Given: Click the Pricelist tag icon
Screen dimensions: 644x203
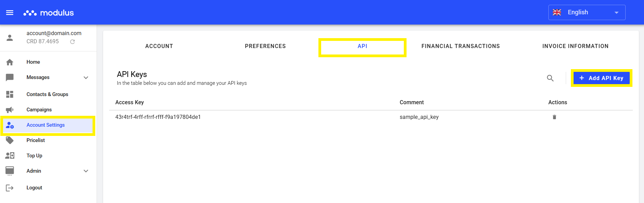Looking at the screenshot, I should point(10,140).
